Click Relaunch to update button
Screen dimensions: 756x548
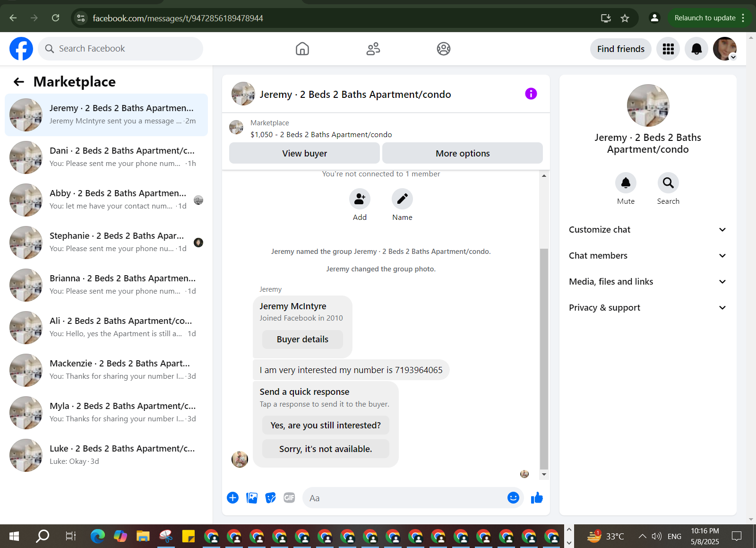click(705, 18)
